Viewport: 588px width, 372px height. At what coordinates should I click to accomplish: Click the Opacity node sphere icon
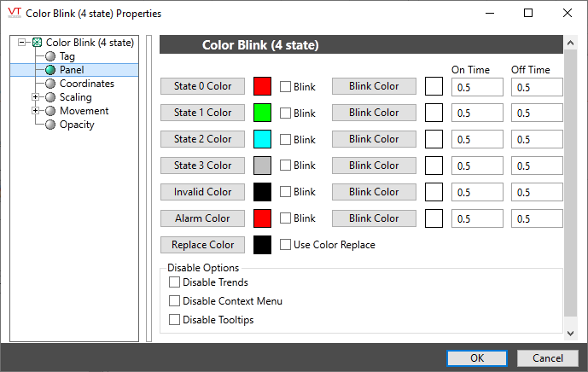tap(50, 125)
